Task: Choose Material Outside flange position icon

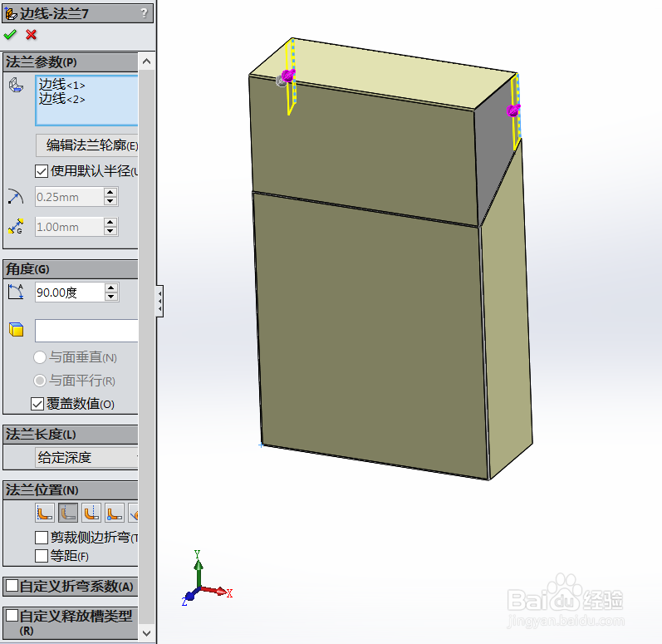Action: (x=67, y=513)
